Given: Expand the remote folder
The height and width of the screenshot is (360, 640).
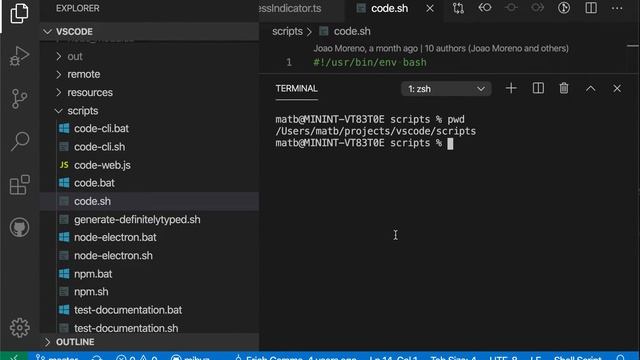Looking at the screenshot, I should click(x=149, y=74).
